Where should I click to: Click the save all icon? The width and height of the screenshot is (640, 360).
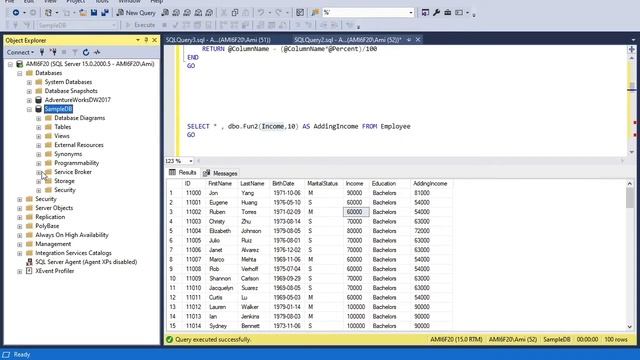[105, 13]
